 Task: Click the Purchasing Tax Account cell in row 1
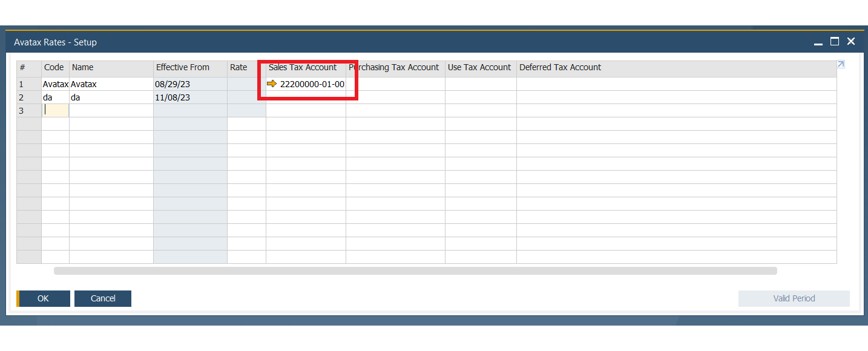point(395,84)
